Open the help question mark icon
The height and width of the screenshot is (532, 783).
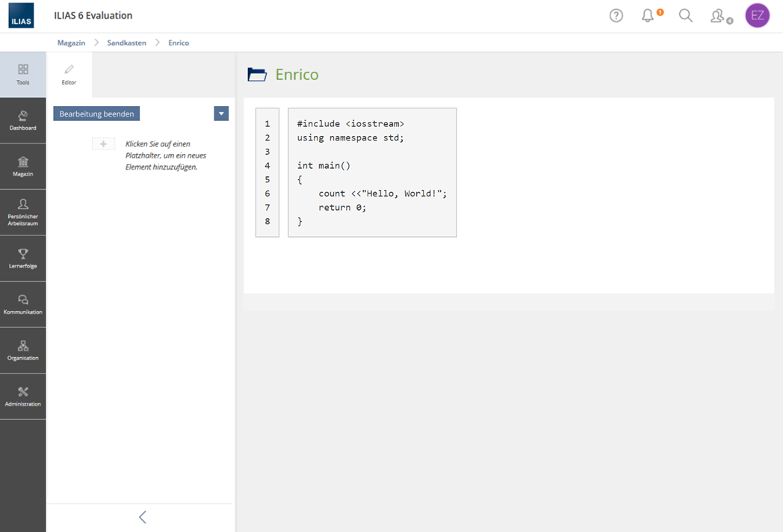tap(616, 16)
